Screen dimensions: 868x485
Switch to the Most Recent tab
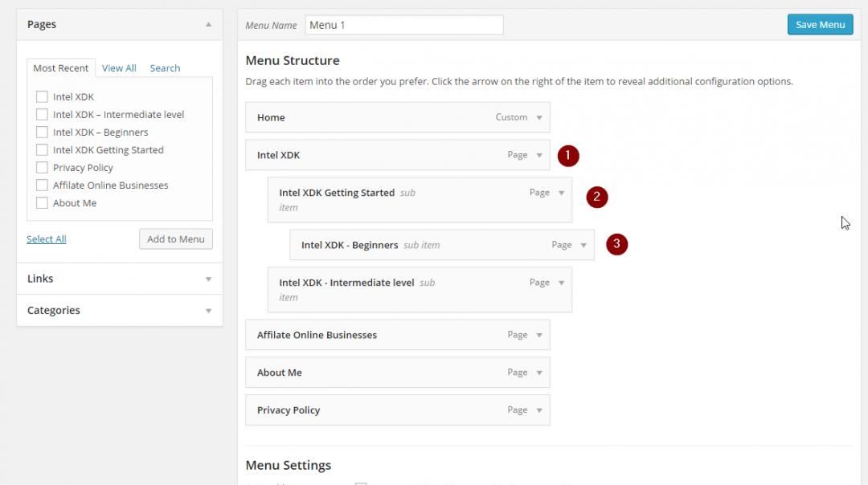tap(61, 68)
